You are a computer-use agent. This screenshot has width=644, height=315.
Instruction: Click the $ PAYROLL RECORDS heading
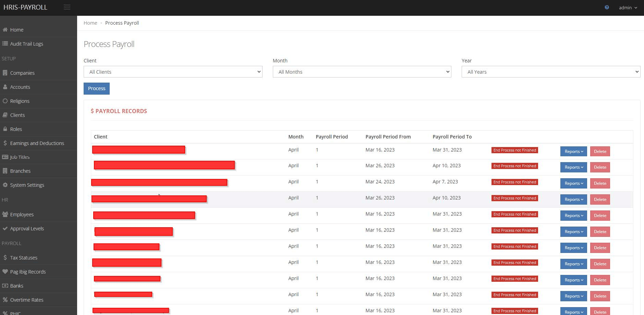pyautogui.click(x=119, y=111)
